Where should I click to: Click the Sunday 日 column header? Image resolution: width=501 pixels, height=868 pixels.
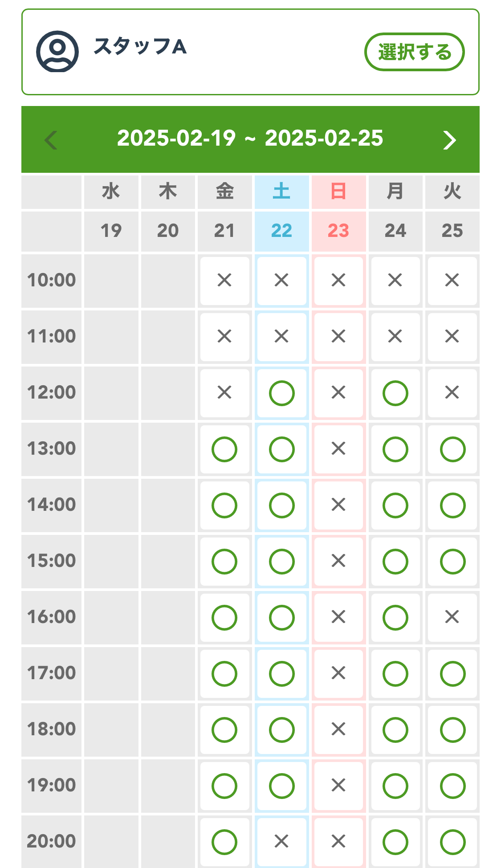pyautogui.click(x=338, y=192)
